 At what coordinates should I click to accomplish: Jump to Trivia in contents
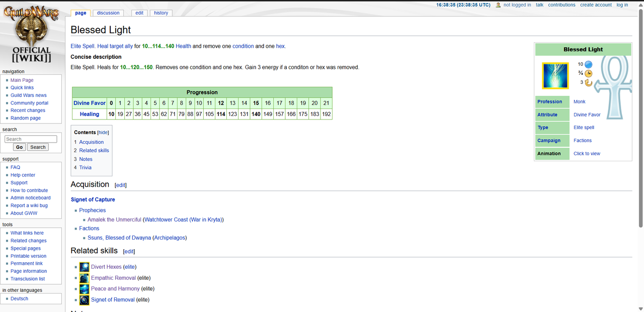85,168
